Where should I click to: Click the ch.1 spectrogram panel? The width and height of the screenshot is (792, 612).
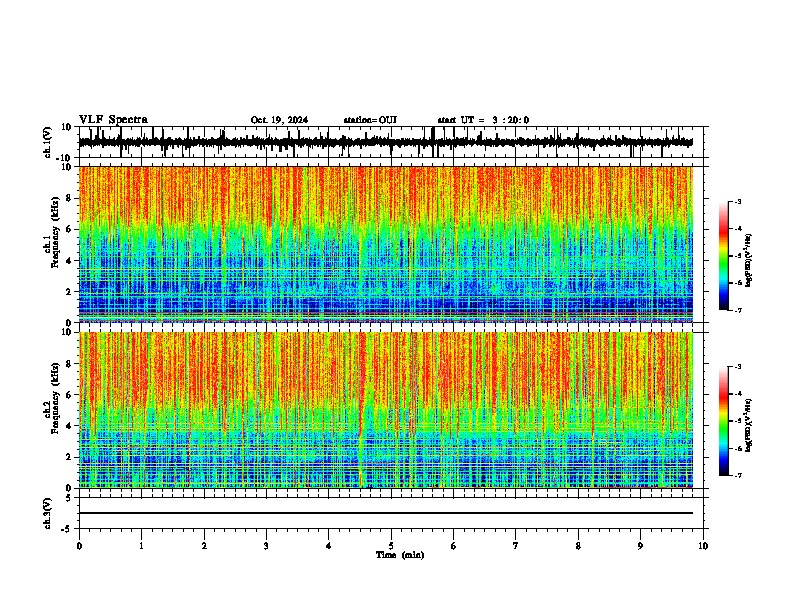[x=386, y=244]
